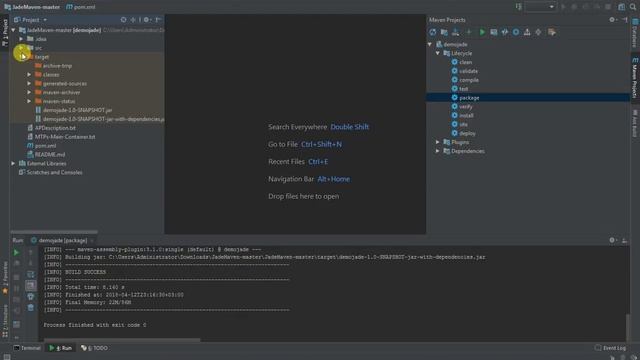Open Maven Projects panel gear options
The width and height of the screenshot is (640, 360).
612,20
